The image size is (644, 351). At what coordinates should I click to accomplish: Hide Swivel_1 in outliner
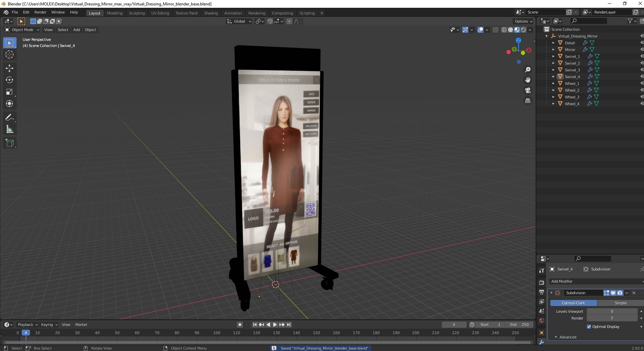(x=642, y=56)
